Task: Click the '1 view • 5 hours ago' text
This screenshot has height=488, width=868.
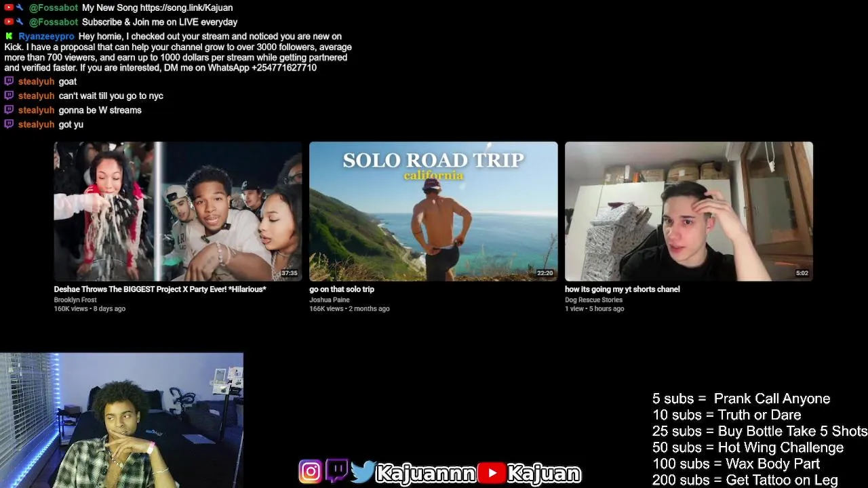Action: click(x=594, y=308)
